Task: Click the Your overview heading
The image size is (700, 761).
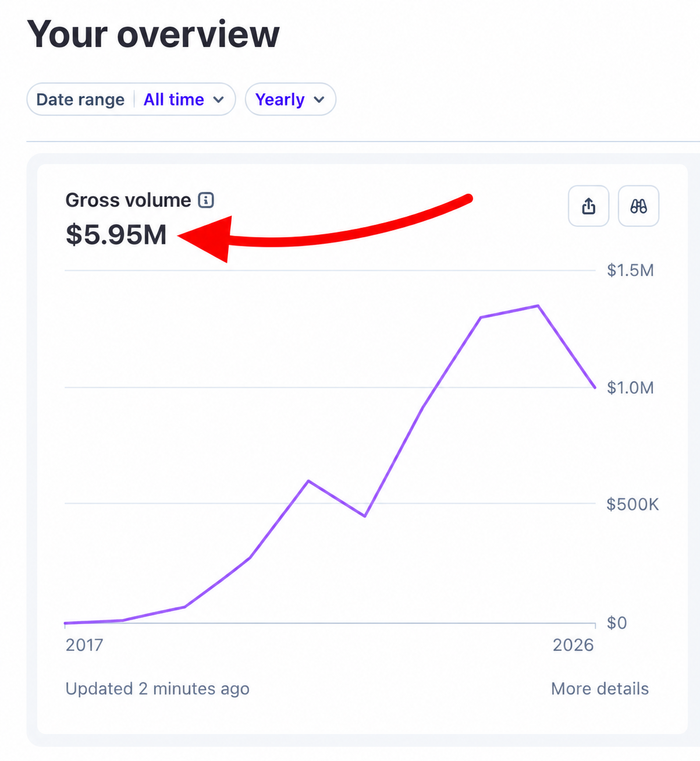Action: point(153,34)
